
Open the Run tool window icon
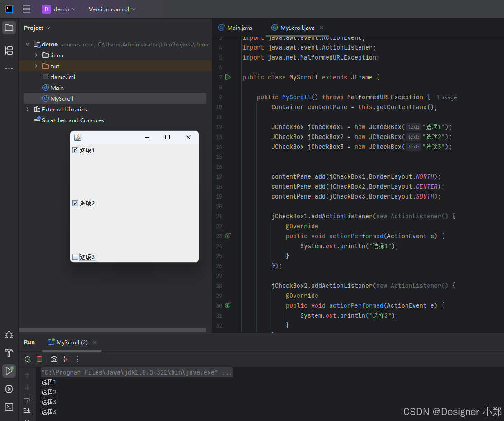click(9, 371)
